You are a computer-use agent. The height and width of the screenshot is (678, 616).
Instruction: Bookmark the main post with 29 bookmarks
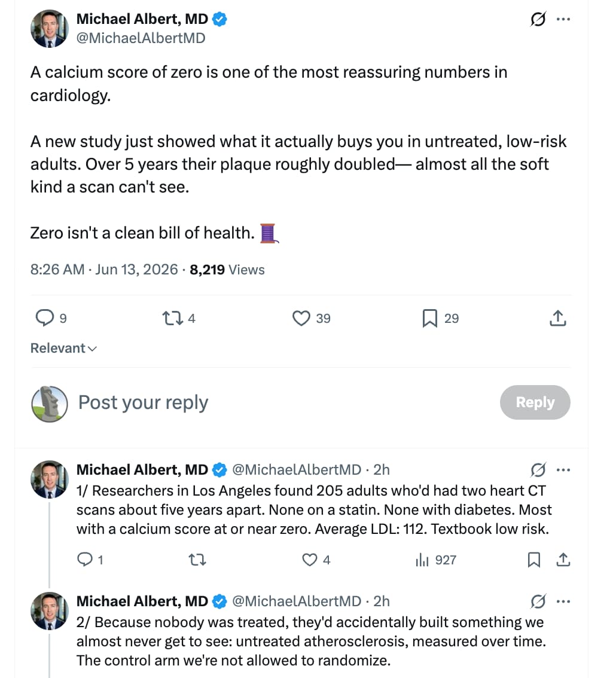pos(429,318)
